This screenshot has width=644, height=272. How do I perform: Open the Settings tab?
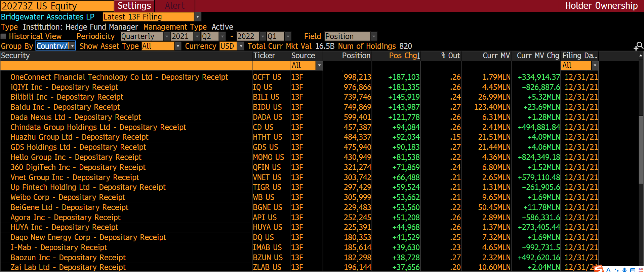click(134, 6)
